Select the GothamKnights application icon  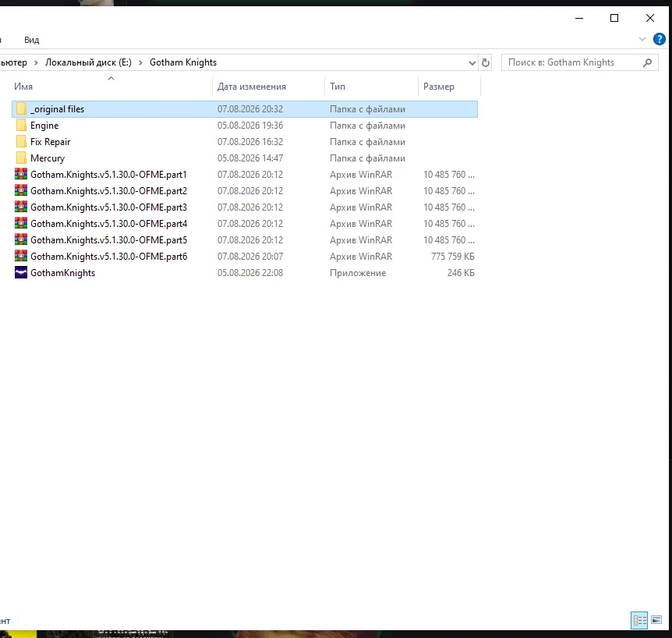[x=21, y=272]
